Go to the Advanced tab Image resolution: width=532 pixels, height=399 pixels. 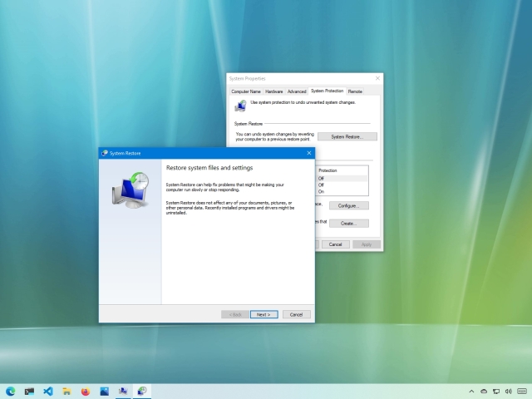click(x=297, y=91)
